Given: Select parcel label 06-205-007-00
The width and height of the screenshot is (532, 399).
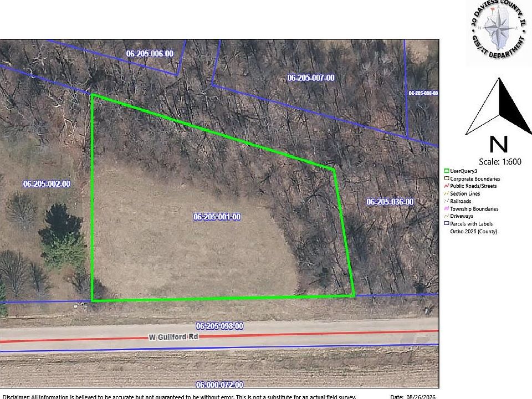Looking at the screenshot, I should (311, 78).
